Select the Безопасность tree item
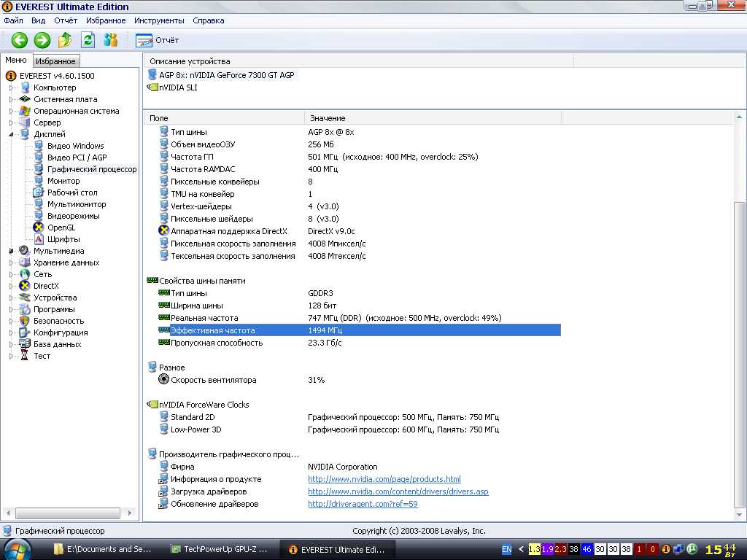This screenshot has height=560, width=747. [x=58, y=321]
